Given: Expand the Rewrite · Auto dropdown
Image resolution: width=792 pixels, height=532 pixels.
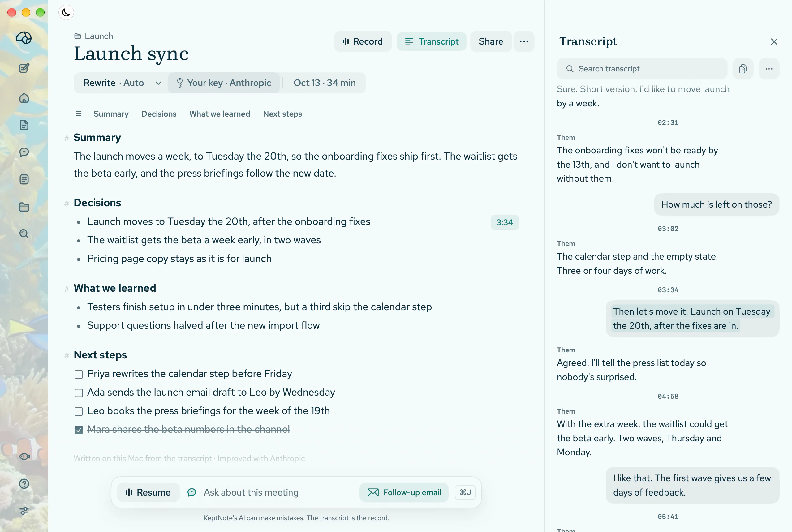Looking at the screenshot, I should click(122, 83).
